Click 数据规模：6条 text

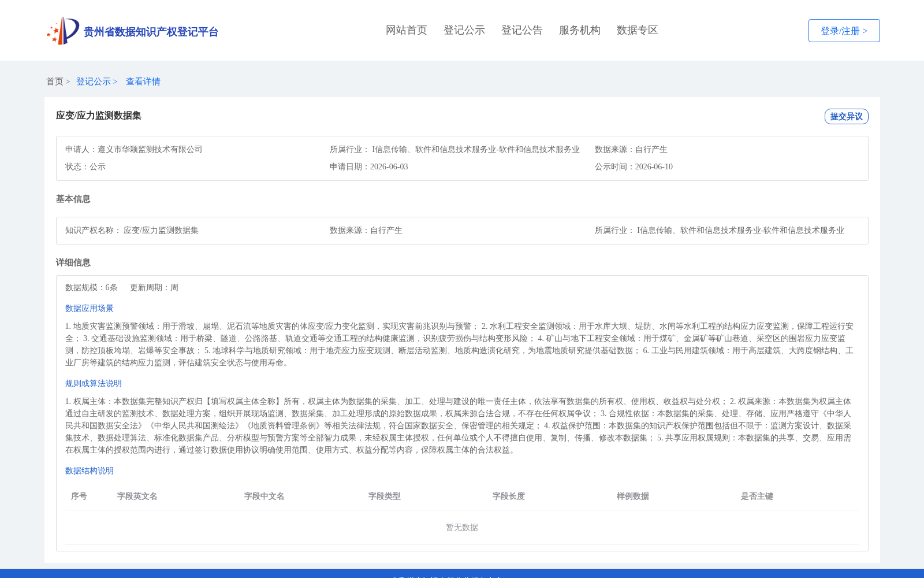[91, 287]
